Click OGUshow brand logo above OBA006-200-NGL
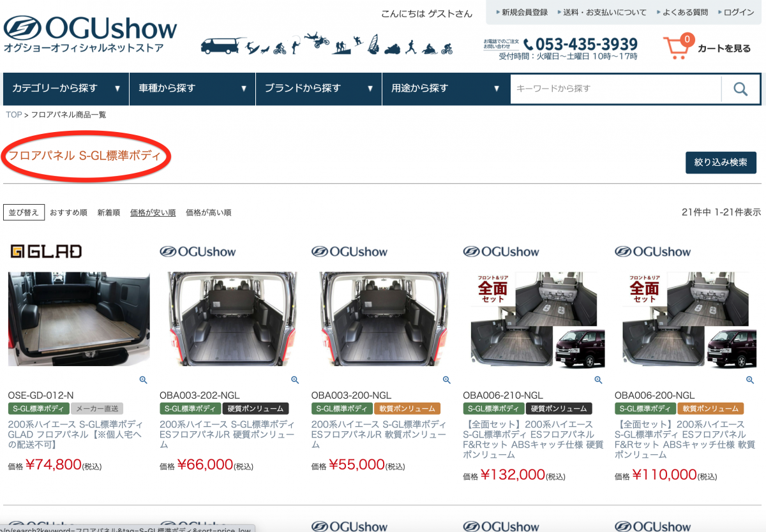Image resolution: width=766 pixels, height=532 pixels. coord(652,251)
